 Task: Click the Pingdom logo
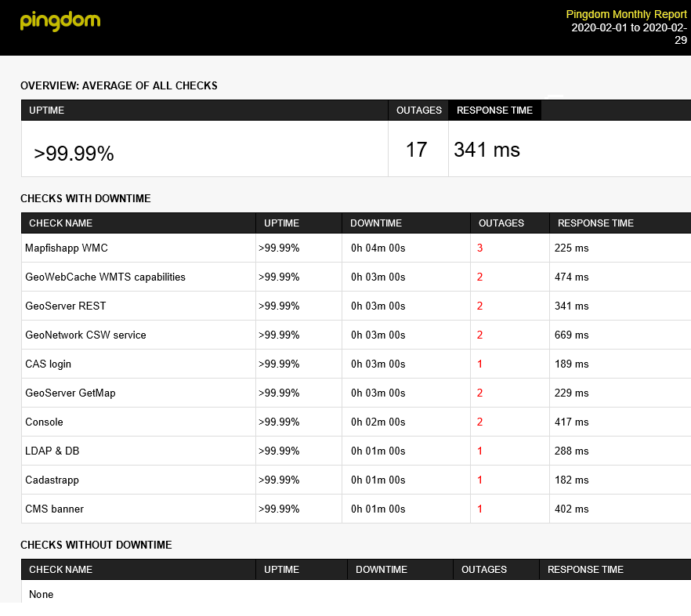click(60, 20)
